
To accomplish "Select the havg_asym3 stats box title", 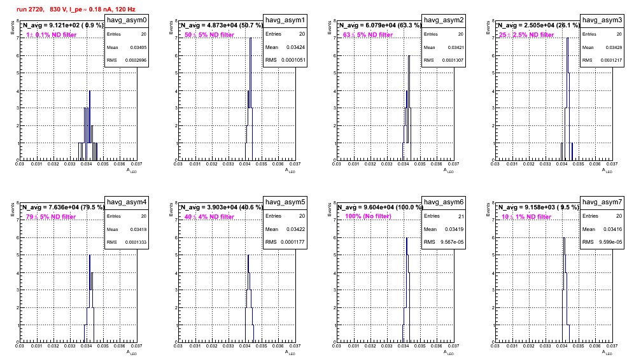I will (x=602, y=20).
